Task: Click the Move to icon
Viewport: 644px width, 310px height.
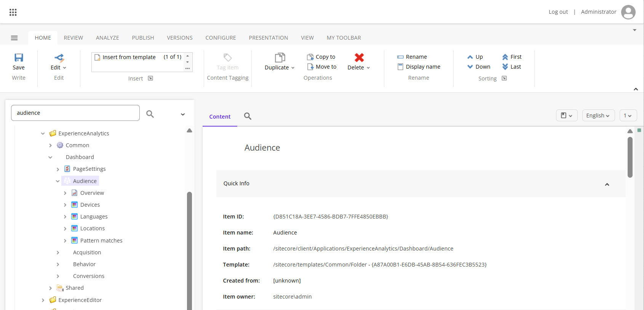Action: click(x=310, y=67)
